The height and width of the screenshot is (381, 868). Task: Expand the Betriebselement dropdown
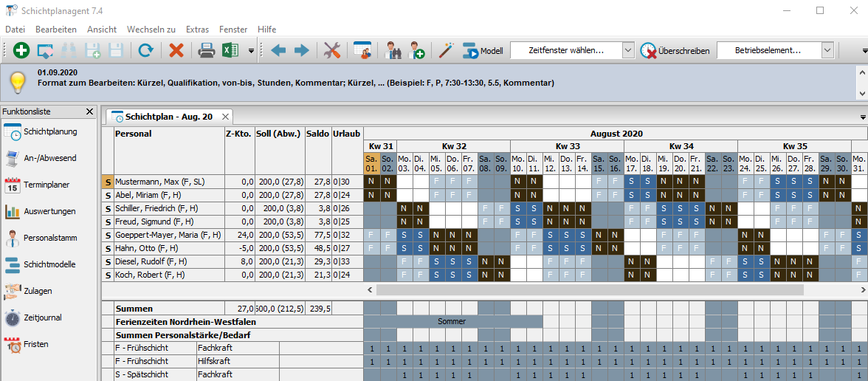point(827,50)
